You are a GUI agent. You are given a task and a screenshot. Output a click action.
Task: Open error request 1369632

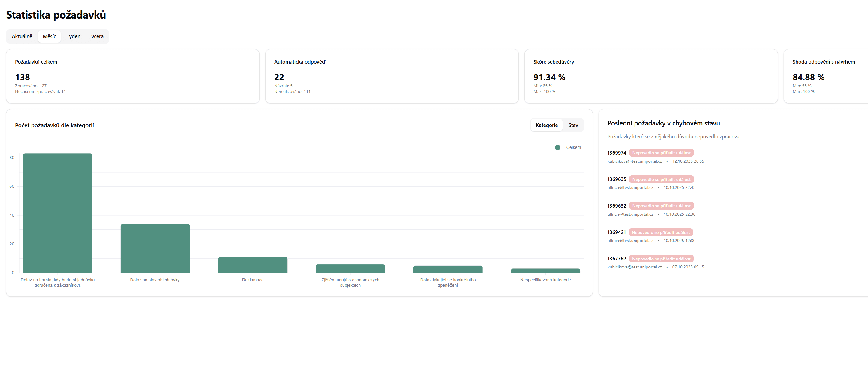coord(616,206)
